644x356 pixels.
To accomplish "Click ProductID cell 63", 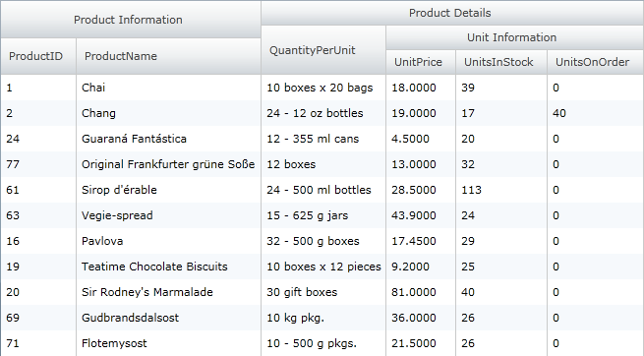I will pyautogui.click(x=38, y=215).
